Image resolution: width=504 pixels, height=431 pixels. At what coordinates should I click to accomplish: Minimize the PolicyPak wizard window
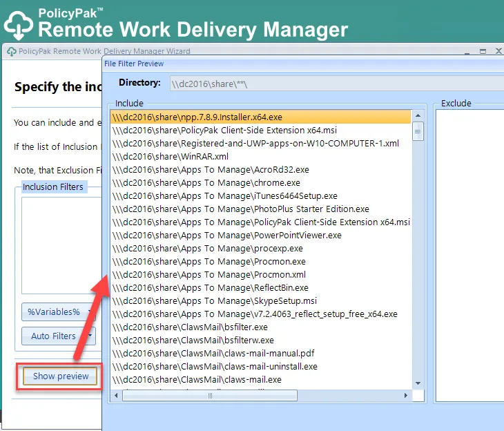point(467,52)
